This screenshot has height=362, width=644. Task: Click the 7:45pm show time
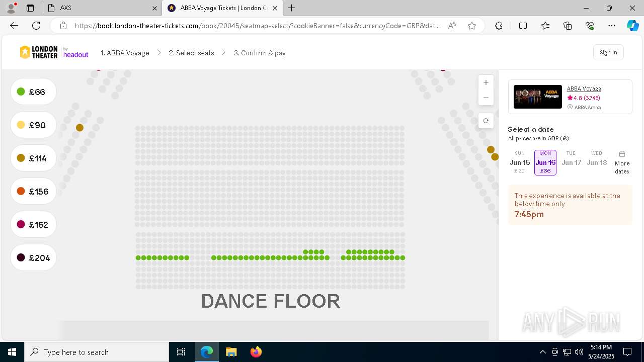click(x=529, y=214)
